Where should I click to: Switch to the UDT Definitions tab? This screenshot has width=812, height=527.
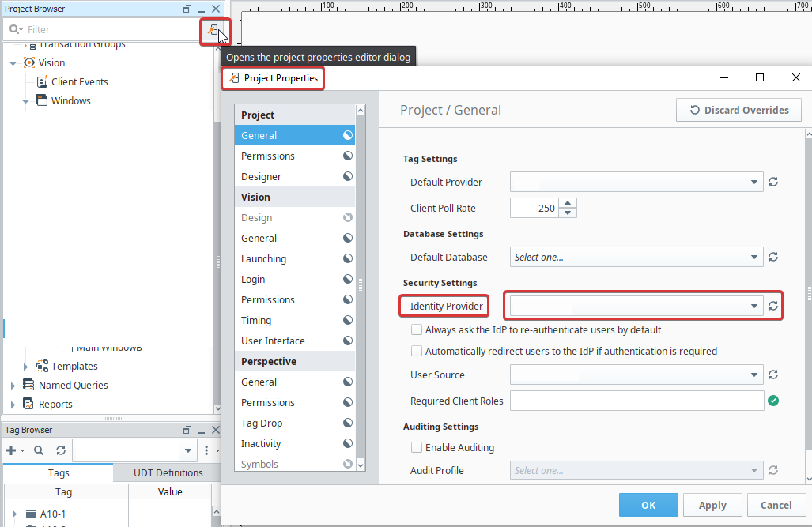pyautogui.click(x=168, y=472)
